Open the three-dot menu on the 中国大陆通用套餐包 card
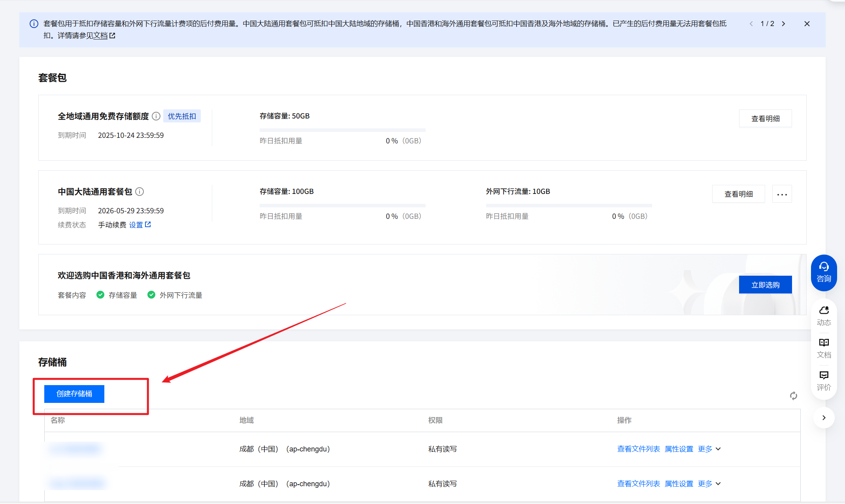The height and width of the screenshot is (504, 845). [x=782, y=194]
